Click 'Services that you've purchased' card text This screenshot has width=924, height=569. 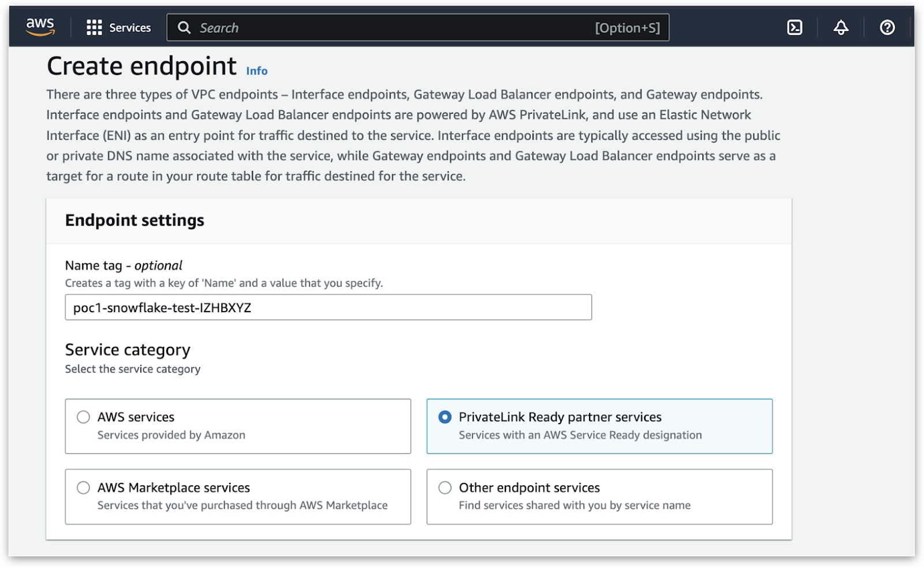[242, 506]
